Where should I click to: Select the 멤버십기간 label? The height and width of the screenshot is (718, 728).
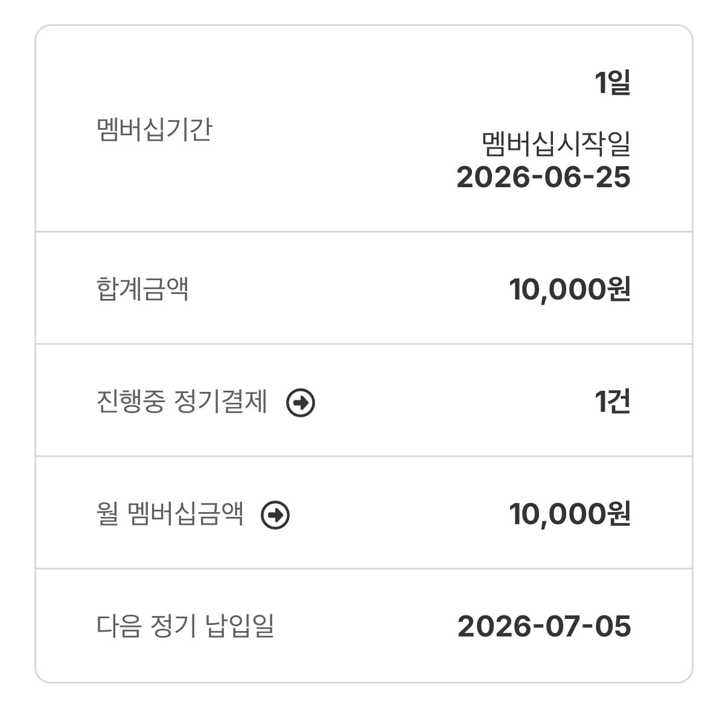pos(155,129)
